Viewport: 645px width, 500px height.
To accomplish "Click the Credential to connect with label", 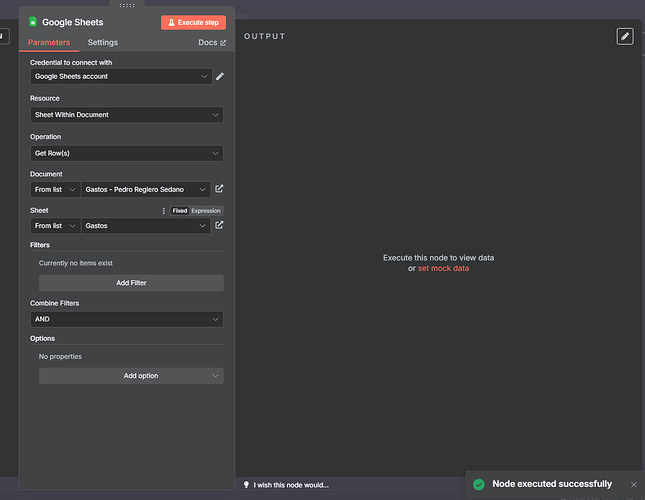I will click(x=71, y=62).
